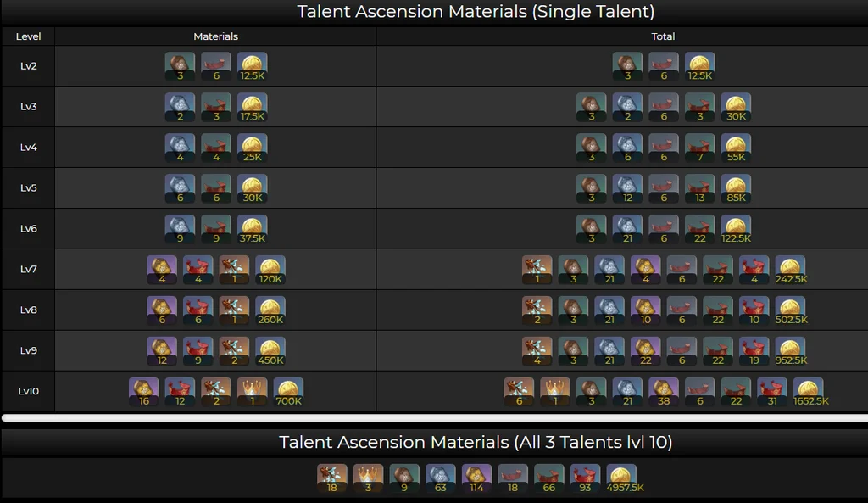Image resolution: width=868 pixels, height=503 pixels.
Task: Click the Lv10 Total Mora 1652.5K icon
Action: pos(810,392)
